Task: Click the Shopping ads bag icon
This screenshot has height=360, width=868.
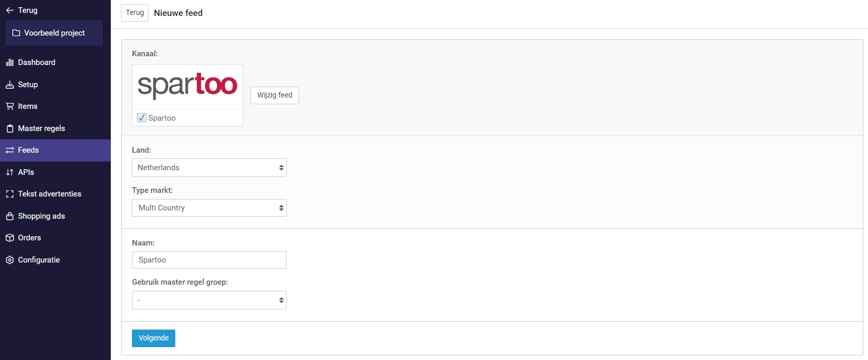Action: click(x=10, y=216)
